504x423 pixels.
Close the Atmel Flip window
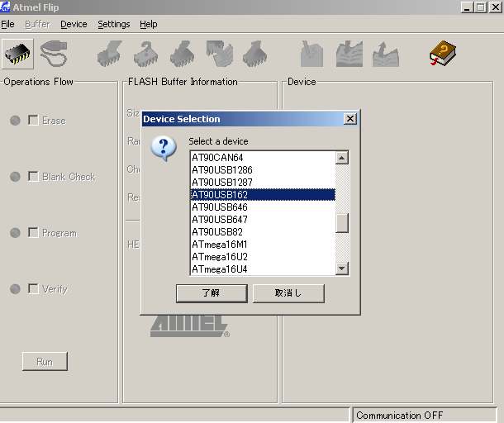[x=495, y=7]
